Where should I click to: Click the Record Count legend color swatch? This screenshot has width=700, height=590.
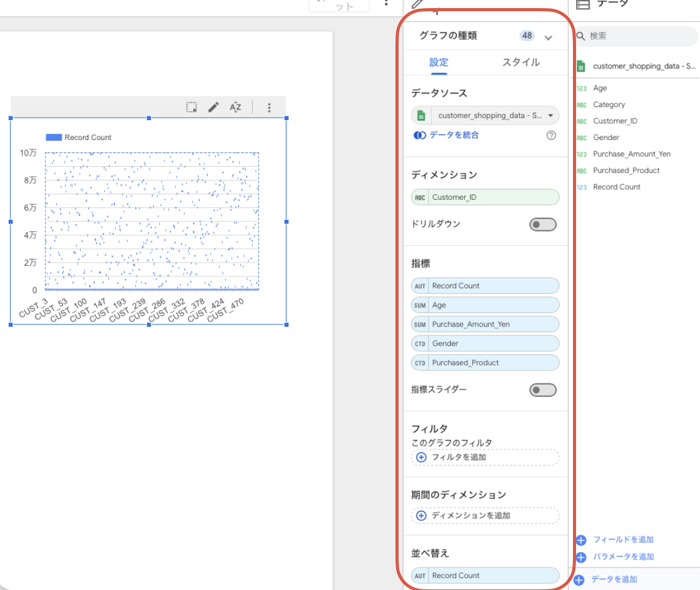(54, 138)
